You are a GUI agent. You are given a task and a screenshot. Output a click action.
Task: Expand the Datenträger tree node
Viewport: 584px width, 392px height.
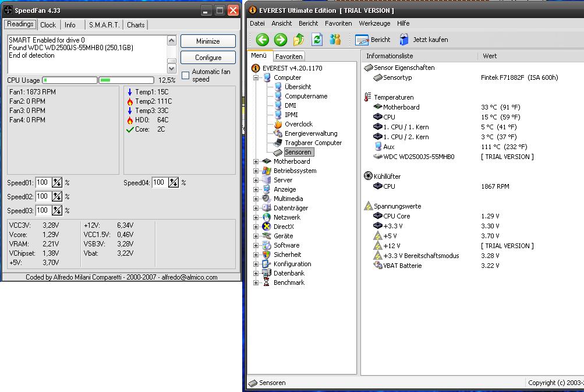pyautogui.click(x=256, y=208)
